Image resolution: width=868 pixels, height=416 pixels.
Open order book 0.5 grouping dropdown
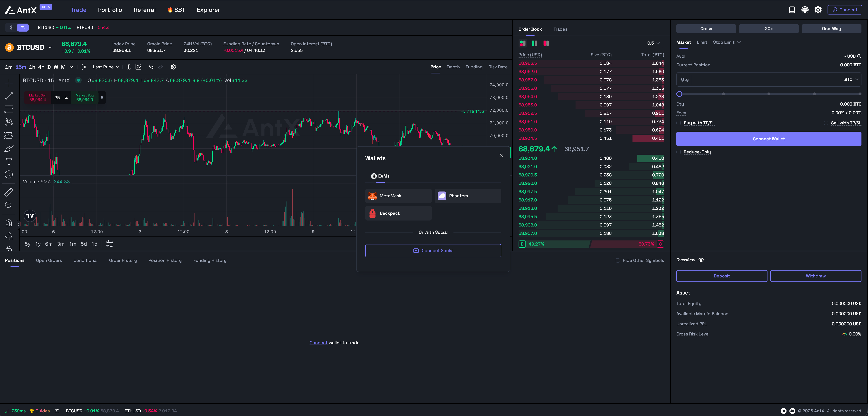(x=653, y=43)
